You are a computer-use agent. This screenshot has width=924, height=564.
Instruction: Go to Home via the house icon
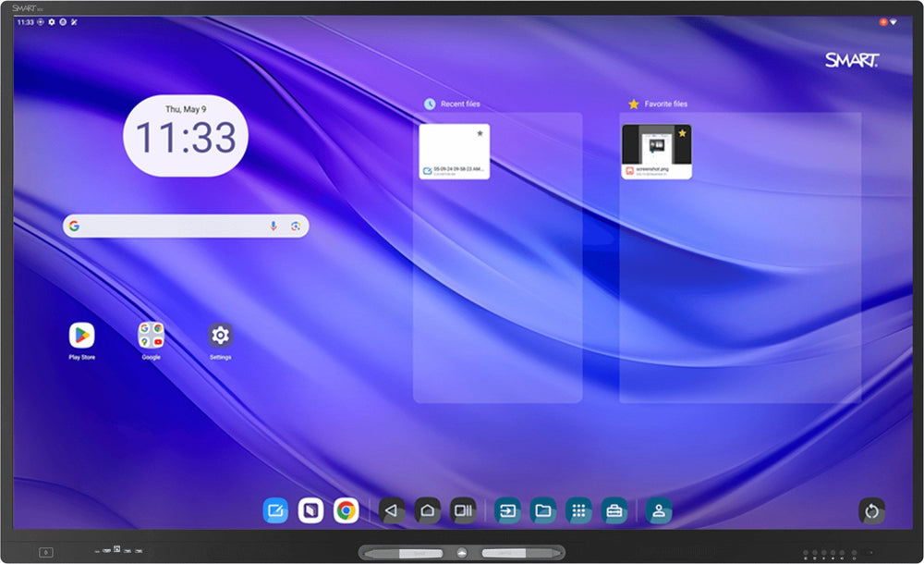(427, 510)
